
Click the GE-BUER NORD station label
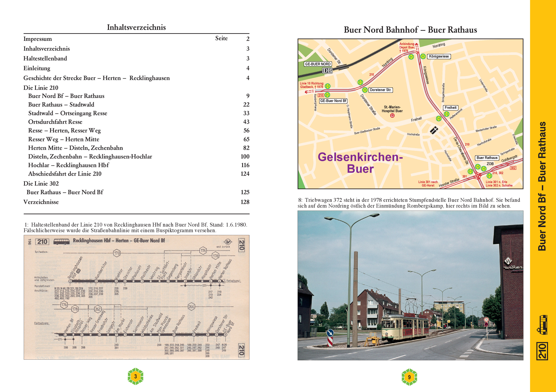[318, 64]
